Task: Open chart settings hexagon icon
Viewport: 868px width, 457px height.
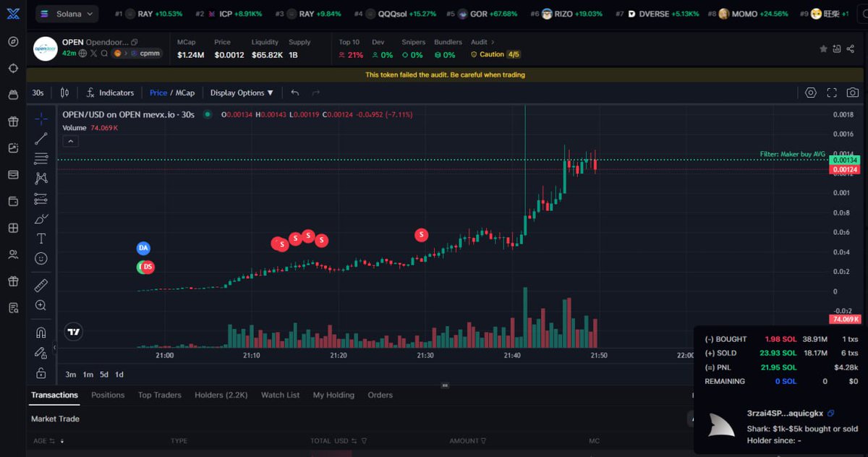Action: coord(811,93)
